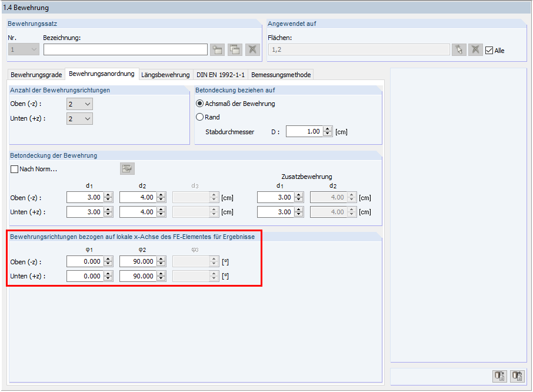Open the Oben (-z) reinforcement directions dropdown
This screenshot has height=392, width=533.
pos(86,104)
